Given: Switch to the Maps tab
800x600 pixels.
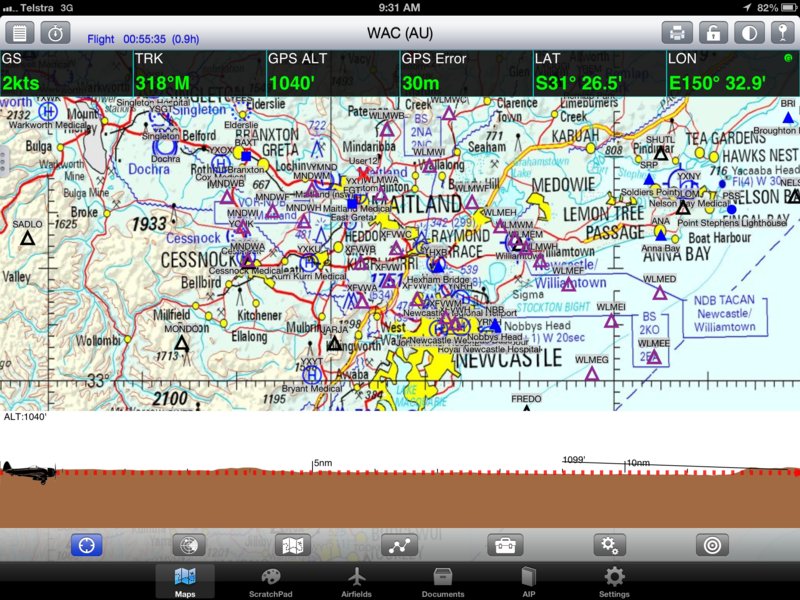Looking at the screenshot, I should coord(185,582).
